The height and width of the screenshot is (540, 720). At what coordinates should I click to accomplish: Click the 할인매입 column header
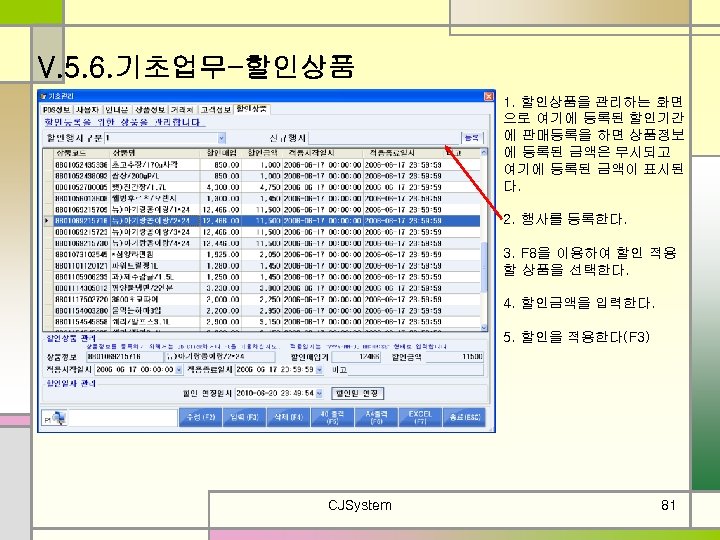coord(221,152)
